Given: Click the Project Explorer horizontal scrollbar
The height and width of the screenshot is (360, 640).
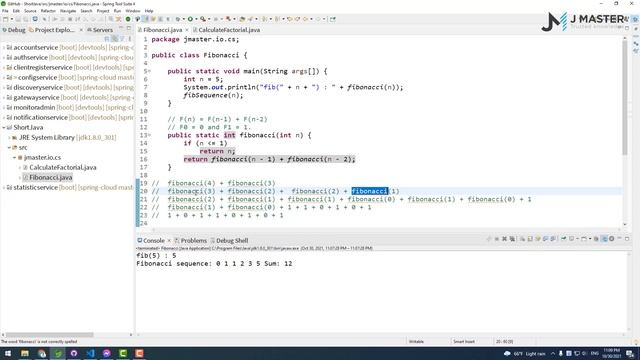Looking at the screenshot, I should pyautogui.click(x=49, y=335).
